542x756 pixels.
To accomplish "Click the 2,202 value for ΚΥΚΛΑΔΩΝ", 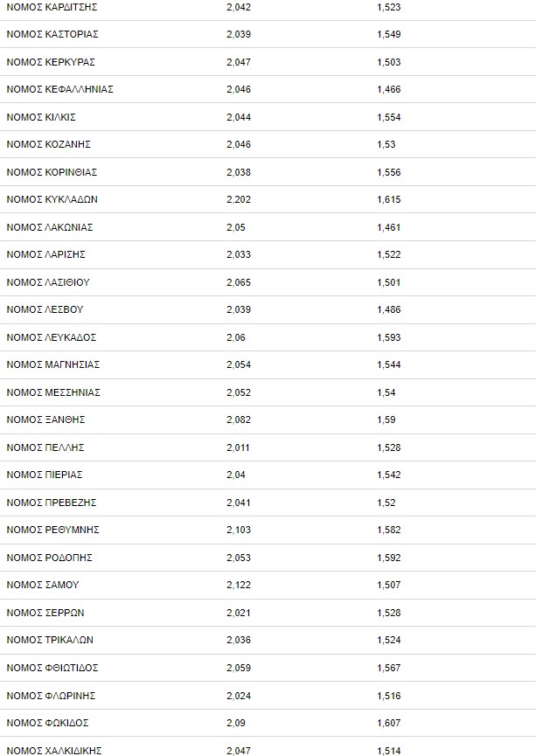I will [239, 199].
